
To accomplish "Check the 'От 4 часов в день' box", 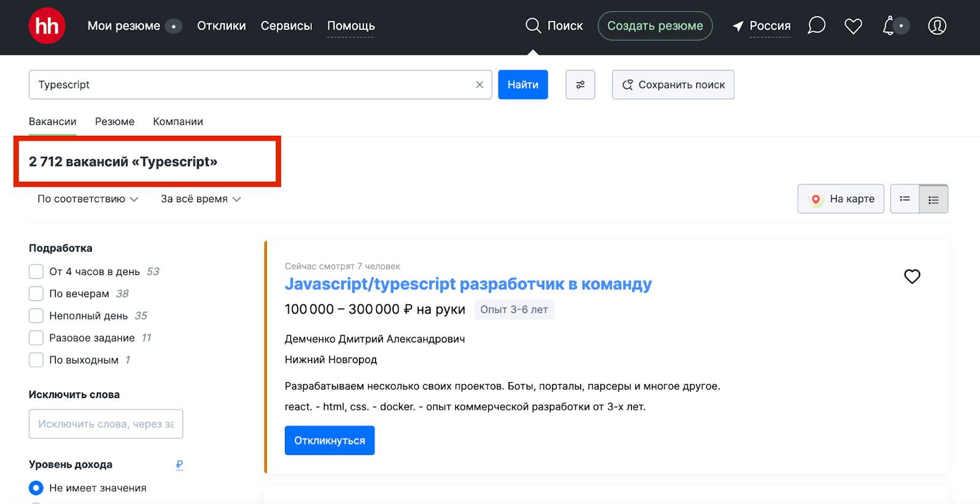I will coord(36,271).
